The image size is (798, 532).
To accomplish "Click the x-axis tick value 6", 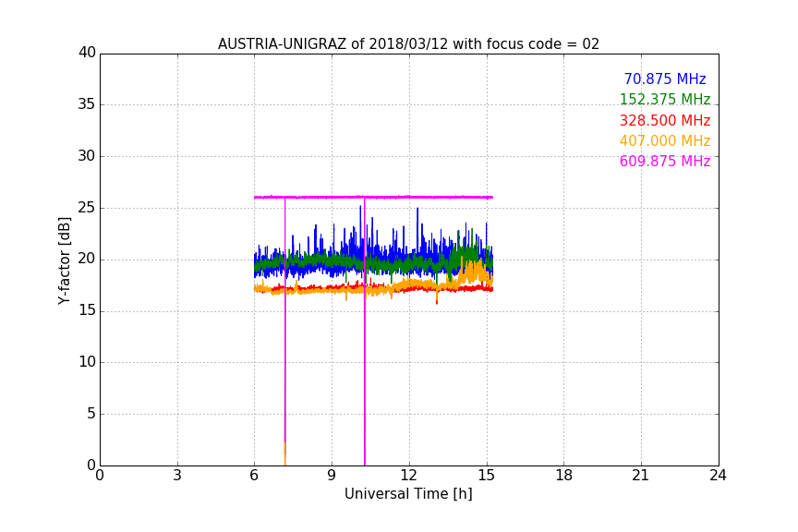I will [x=254, y=476].
